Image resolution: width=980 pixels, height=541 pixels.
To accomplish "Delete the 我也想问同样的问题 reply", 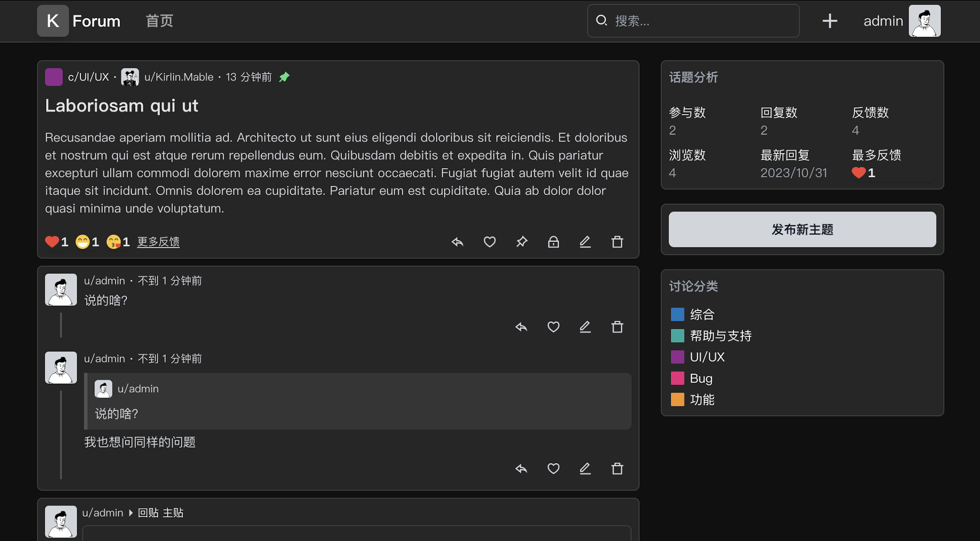I will [x=617, y=468].
